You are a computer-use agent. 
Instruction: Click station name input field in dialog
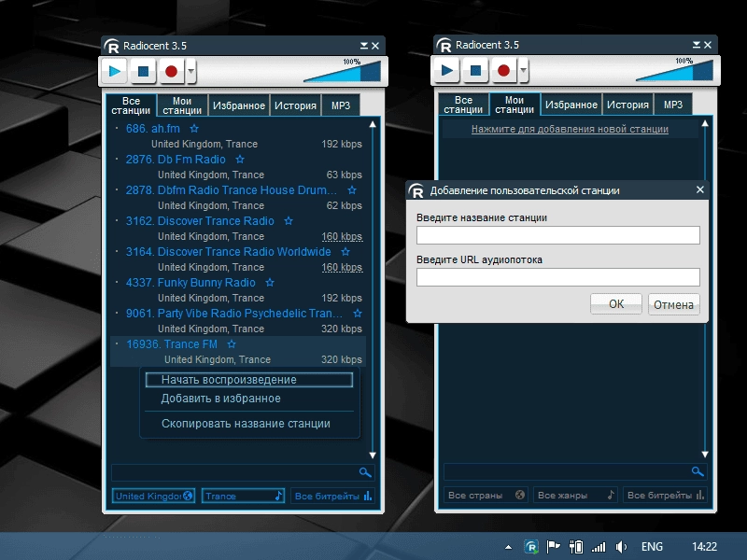tap(557, 235)
